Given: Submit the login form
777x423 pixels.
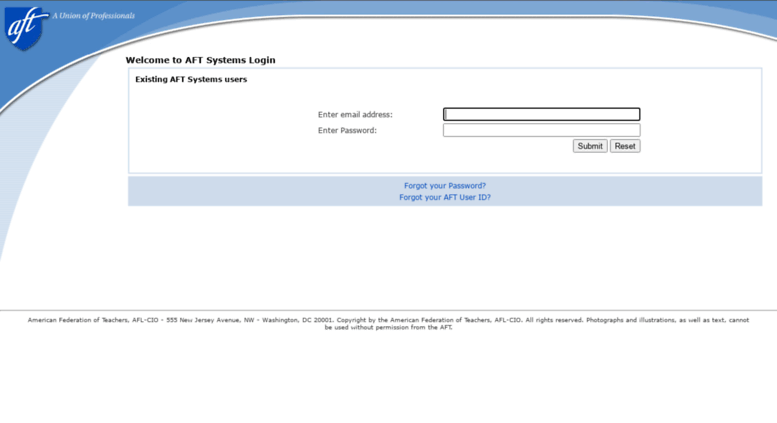Looking at the screenshot, I should point(590,146).
